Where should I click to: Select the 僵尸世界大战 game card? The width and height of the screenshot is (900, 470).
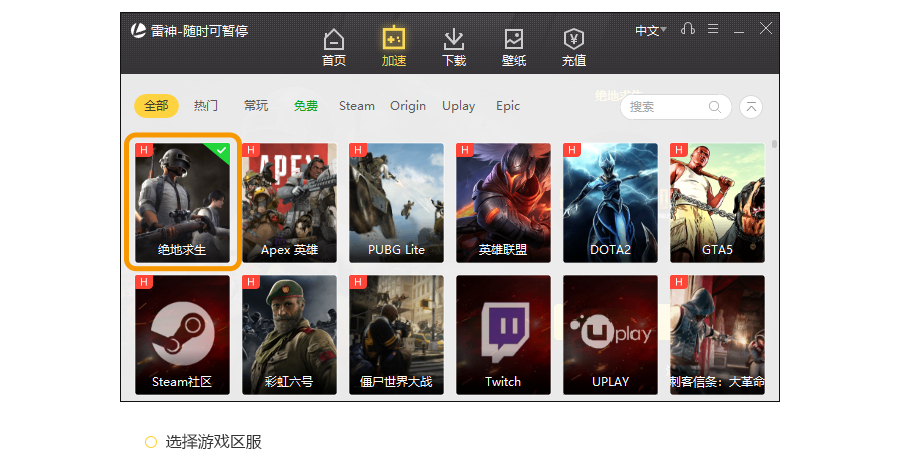(396, 335)
